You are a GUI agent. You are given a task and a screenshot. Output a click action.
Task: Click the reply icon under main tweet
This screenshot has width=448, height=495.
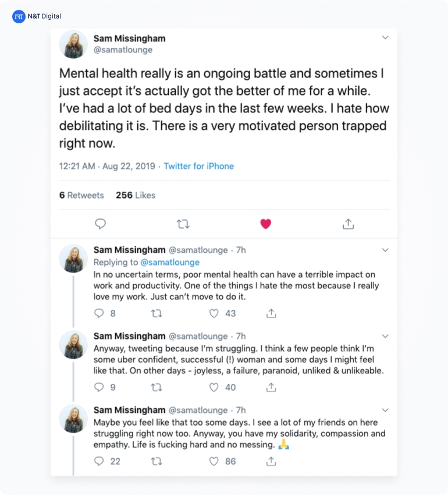100,224
